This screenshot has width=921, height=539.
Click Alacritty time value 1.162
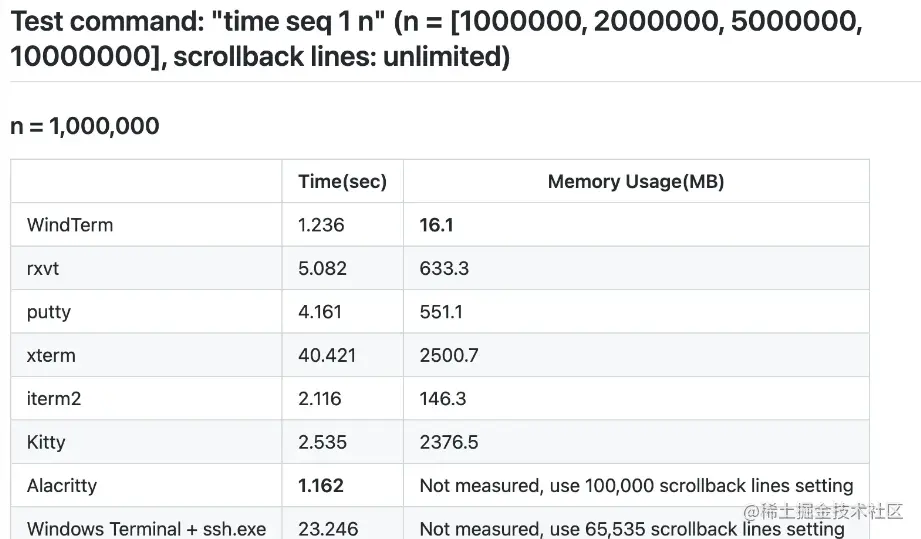click(321, 486)
